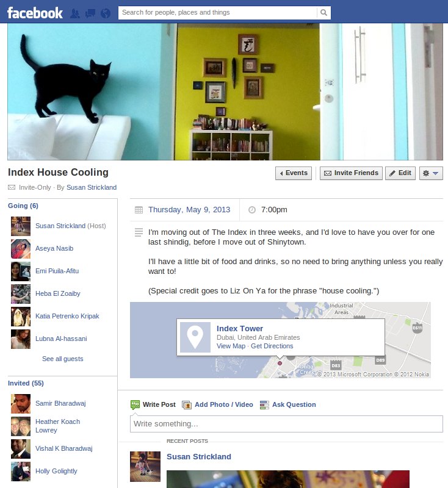
Task: Click the map pin location icon
Action: [195, 337]
